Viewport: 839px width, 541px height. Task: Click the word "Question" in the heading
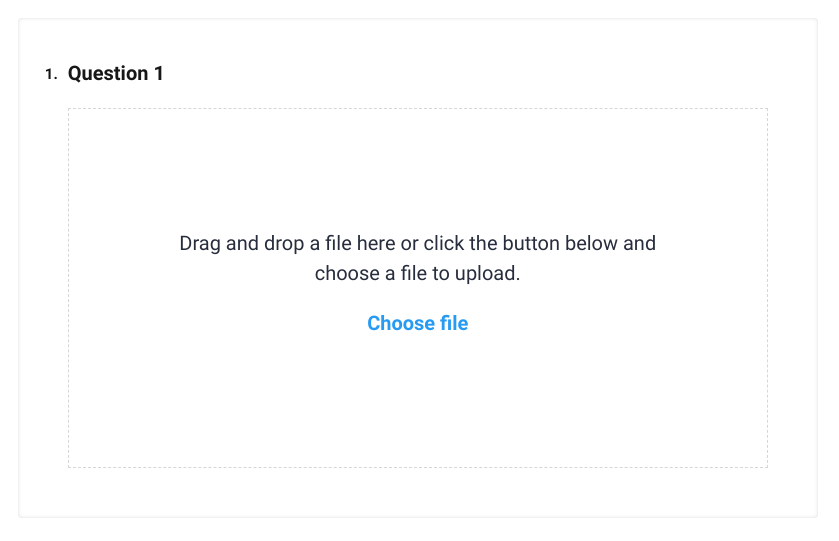coord(108,74)
